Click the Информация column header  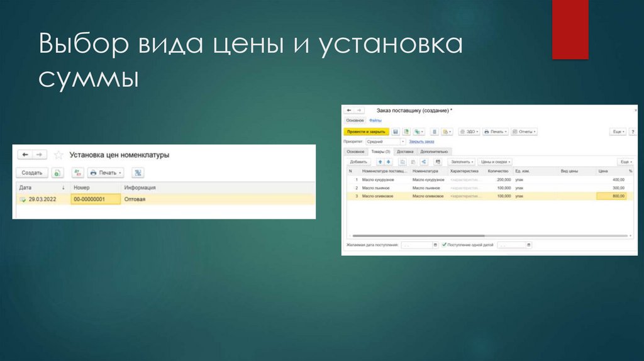[218, 187]
